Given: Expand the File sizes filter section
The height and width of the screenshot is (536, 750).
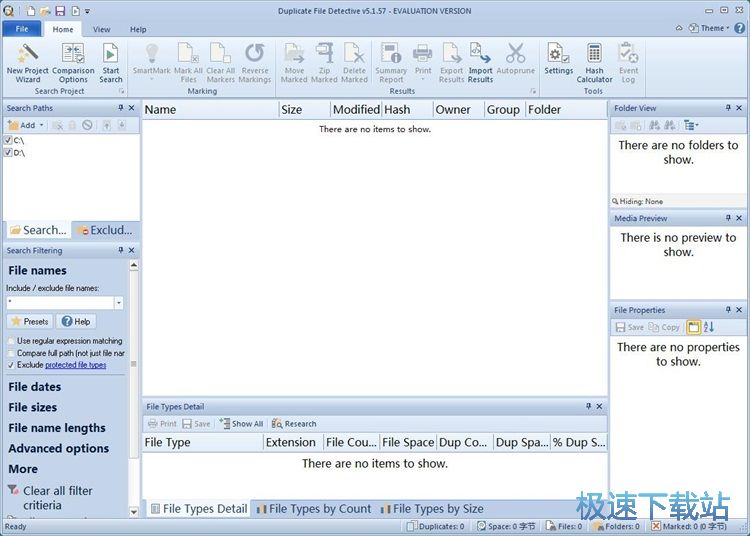Looking at the screenshot, I should pyautogui.click(x=33, y=407).
